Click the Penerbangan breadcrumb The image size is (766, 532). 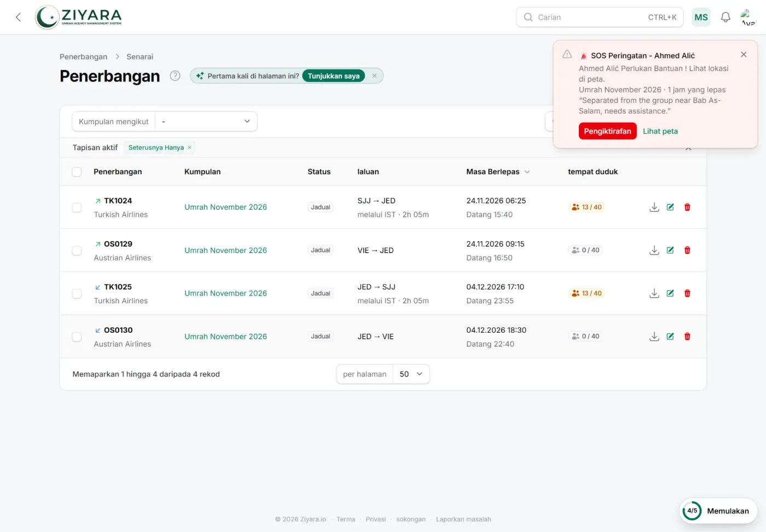click(83, 57)
